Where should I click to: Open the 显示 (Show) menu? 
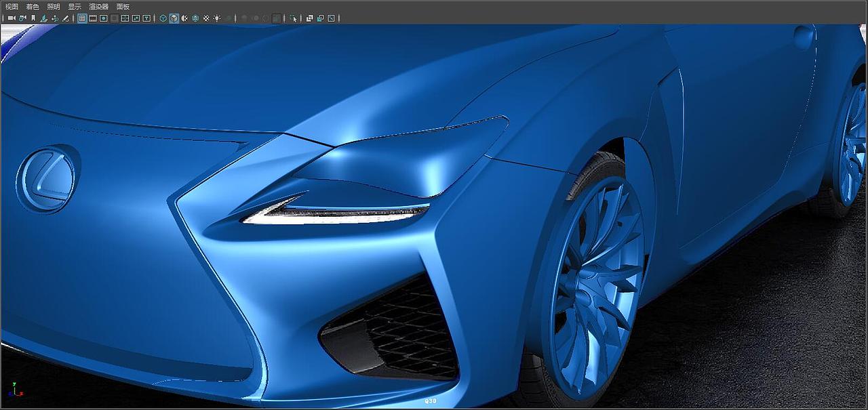click(x=75, y=6)
